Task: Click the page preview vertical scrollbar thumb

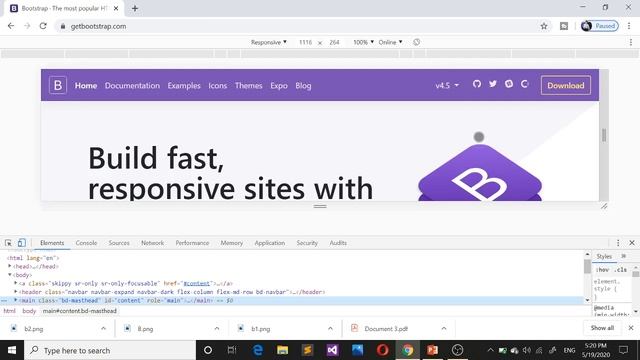Action: (x=604, y=135)
